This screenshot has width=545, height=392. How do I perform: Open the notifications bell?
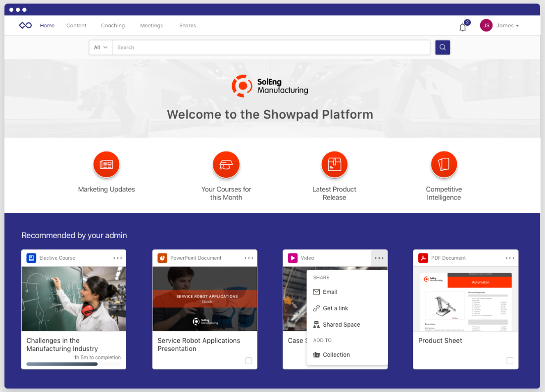[x=463, y=27]
